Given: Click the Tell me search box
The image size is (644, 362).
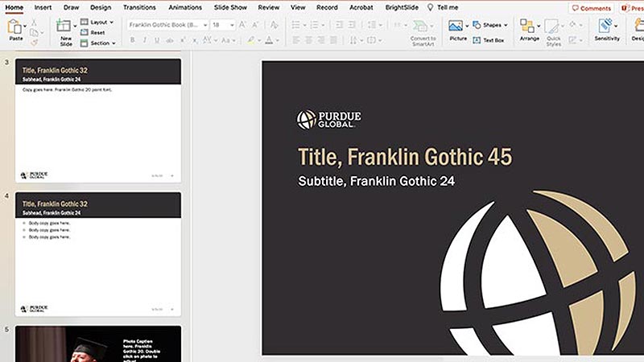Looking at the screenshot, I should [443, 7].
